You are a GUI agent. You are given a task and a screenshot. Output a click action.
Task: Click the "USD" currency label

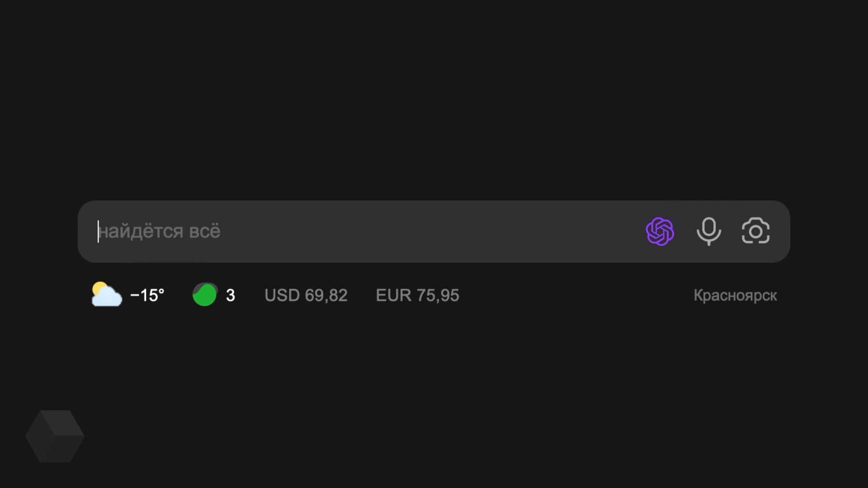[x=282, y=296]
